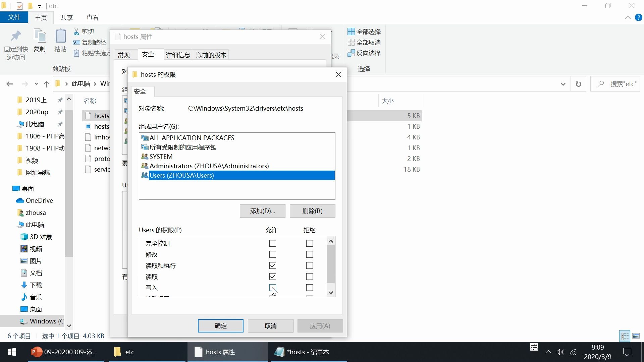Image resolution: width=644 pixels, height=362 pixels.
Task: Click Copy path (复制路径) icon
Action: 76,42
